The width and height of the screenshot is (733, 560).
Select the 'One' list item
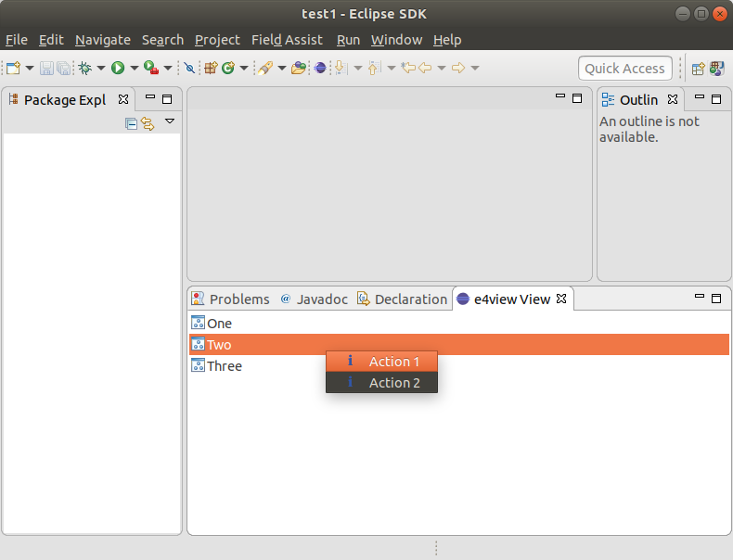459,324
